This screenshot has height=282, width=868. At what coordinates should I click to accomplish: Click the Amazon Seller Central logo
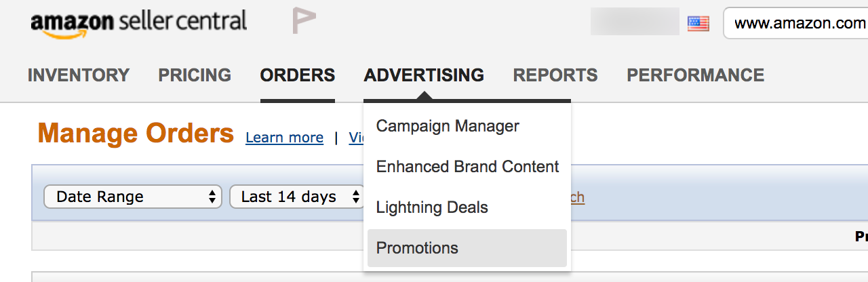click(x=139, y=24)
